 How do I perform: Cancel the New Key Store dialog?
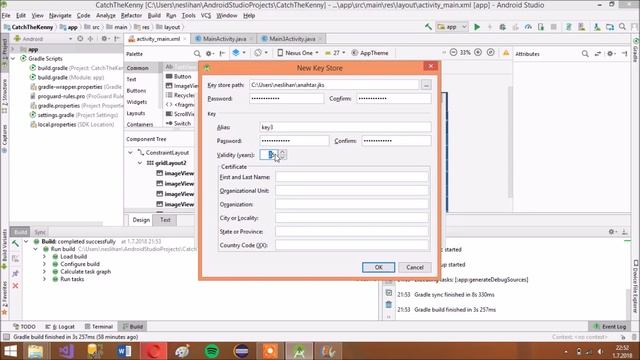point(415,267)
